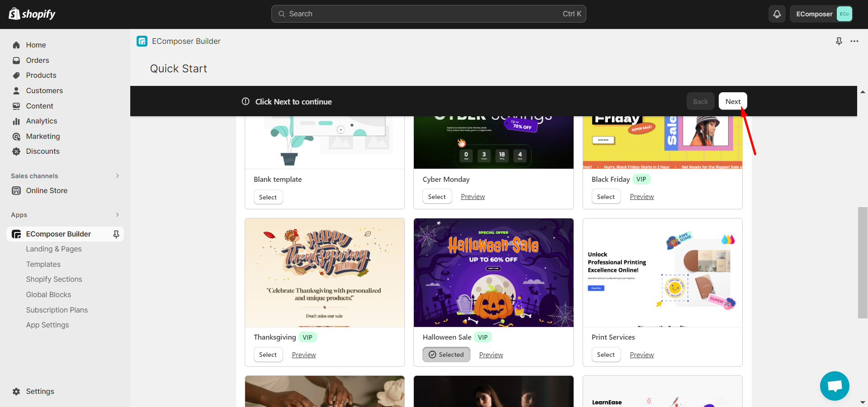868x407 pixels.
Task: Expand the Sales channels section
Action: coord(117,175)
